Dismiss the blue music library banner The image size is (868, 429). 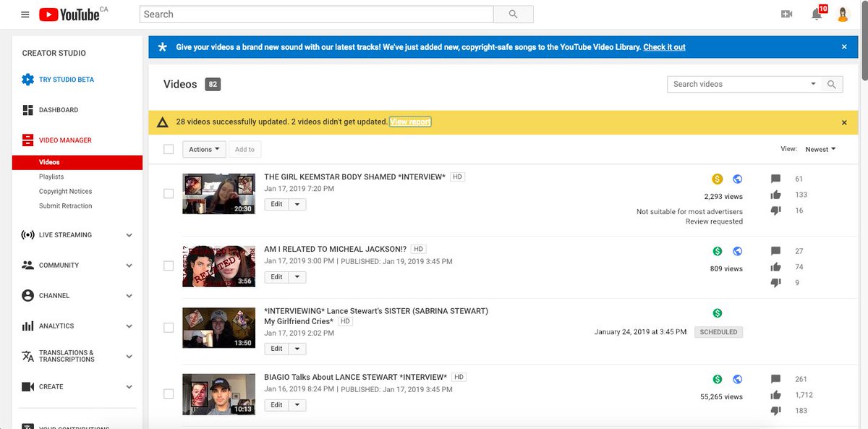click(x=844, y=47)
